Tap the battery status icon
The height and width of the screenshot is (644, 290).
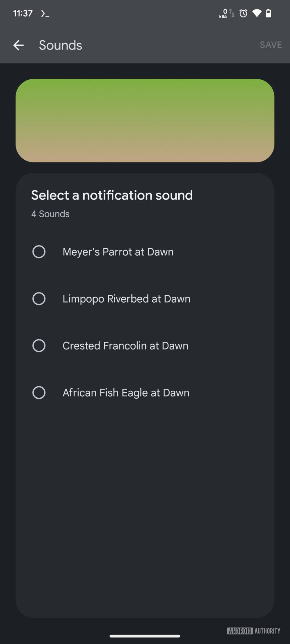(x=269, y=13)
